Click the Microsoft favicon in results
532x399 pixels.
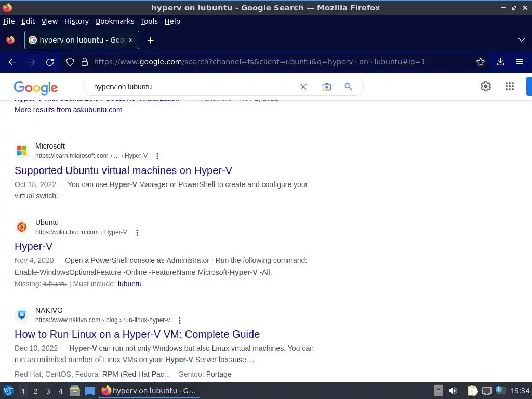point(22,151)
